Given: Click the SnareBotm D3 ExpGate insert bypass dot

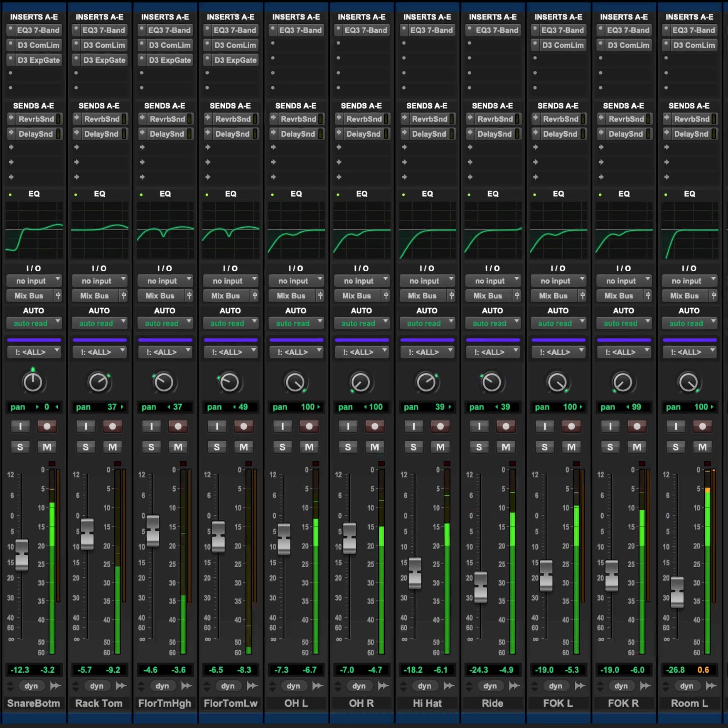Looking at the screenshot, I should [x=11, y=60].
